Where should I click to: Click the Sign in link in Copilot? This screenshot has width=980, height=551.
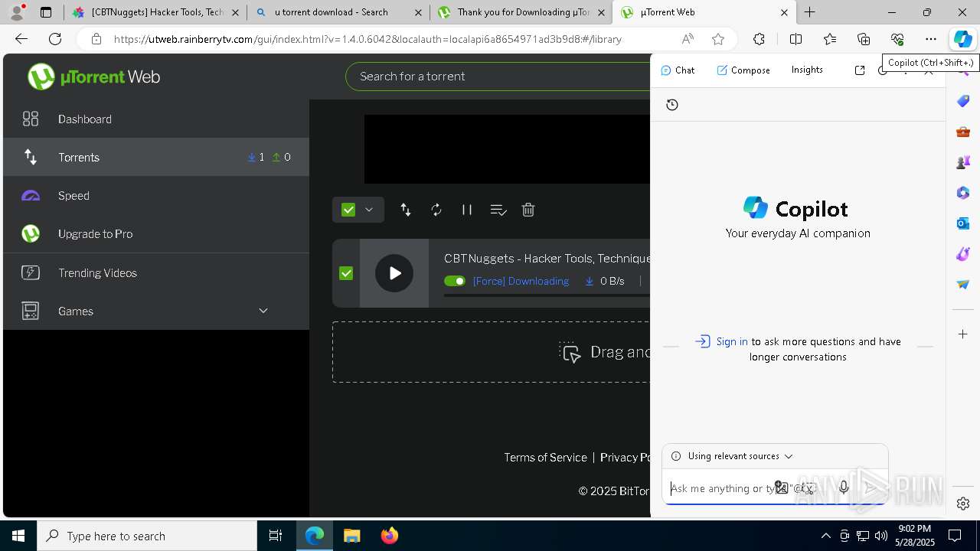(732, 341)
